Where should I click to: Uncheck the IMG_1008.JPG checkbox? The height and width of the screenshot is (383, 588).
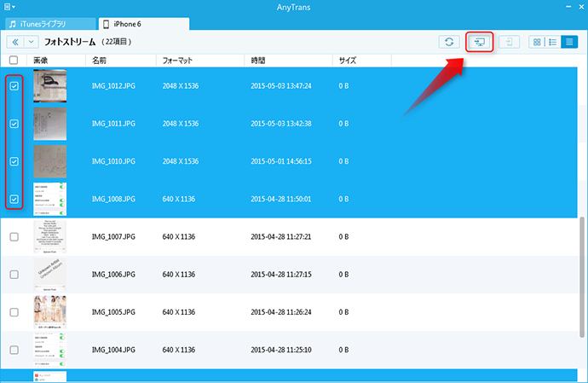pos(14,199)
